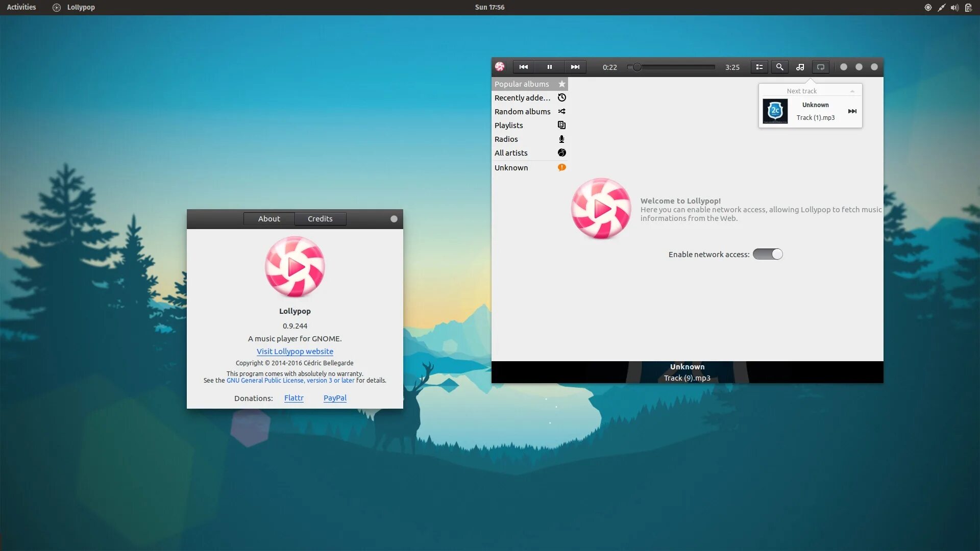The image size is (980, 551).
Task: Visit Lollypop website link
Action: (x=295, y=350)
